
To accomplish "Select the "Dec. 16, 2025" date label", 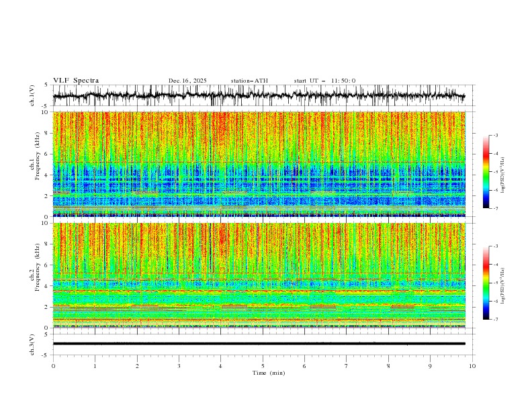I will (x=187, y=81).
